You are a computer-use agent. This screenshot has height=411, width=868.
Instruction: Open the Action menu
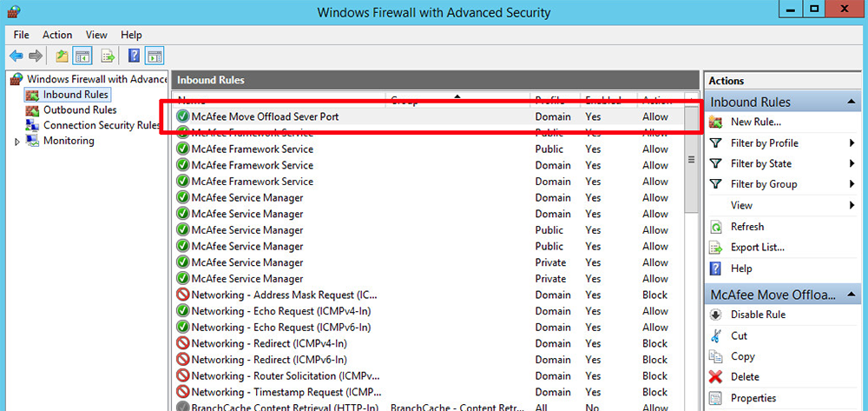click(x=57, y=35)
